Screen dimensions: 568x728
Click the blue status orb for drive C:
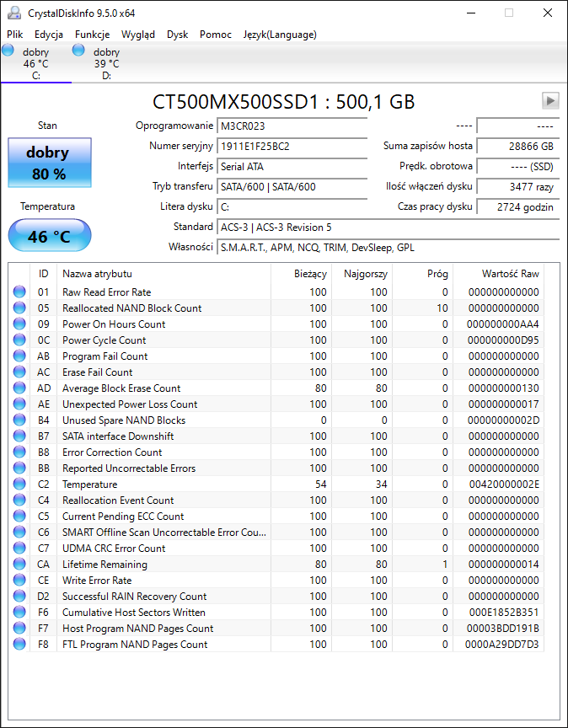click(x=8, y=51)
